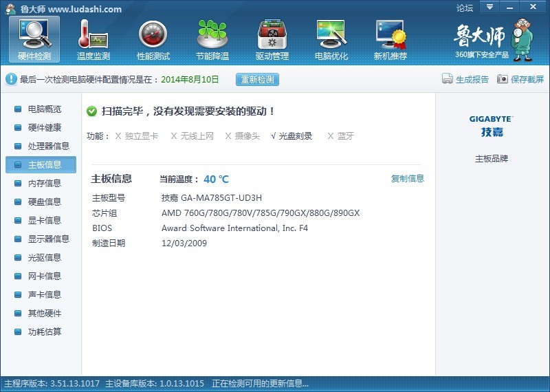The width and height of the screenshot is (550, 392).
Task: Select 网卡信息 in the sidebar
Action: [41, 276]
